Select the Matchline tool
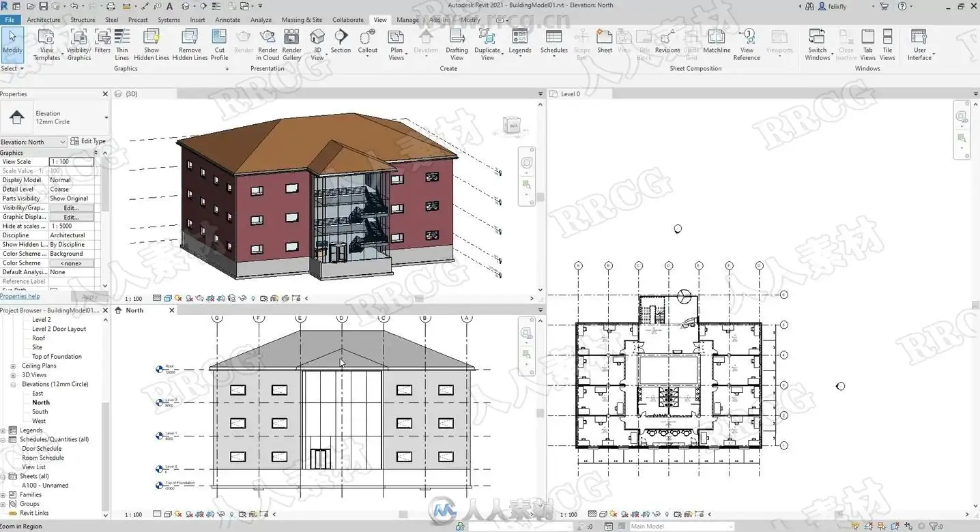The width and height of the screenshot is (980, 532). pos(717,41)
